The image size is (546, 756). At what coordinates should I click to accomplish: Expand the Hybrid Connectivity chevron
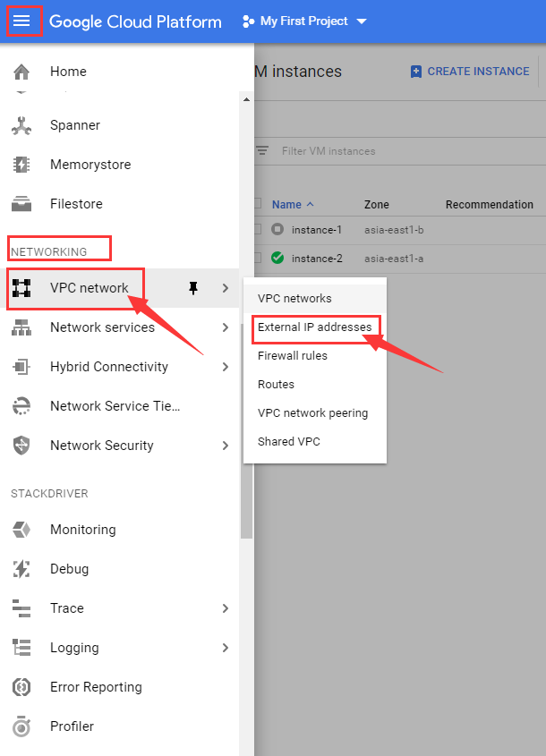226,367
